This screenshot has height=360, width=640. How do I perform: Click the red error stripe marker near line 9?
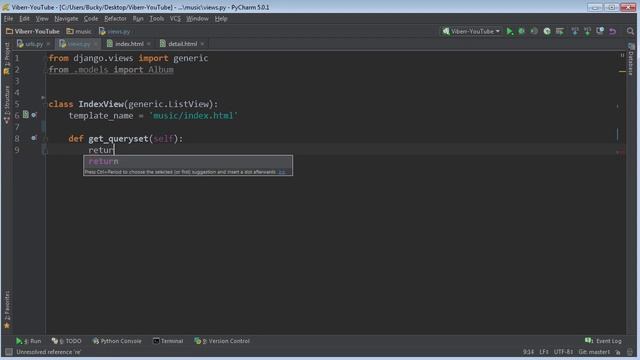[621, 152]
